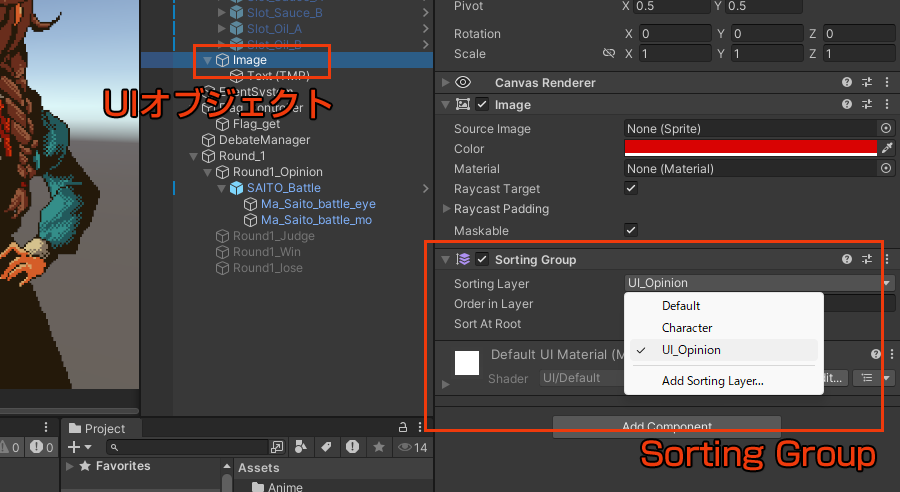The image size is (900, 492).
Task: Click the Project panel lock icon
Action: (x=403, y=427)
